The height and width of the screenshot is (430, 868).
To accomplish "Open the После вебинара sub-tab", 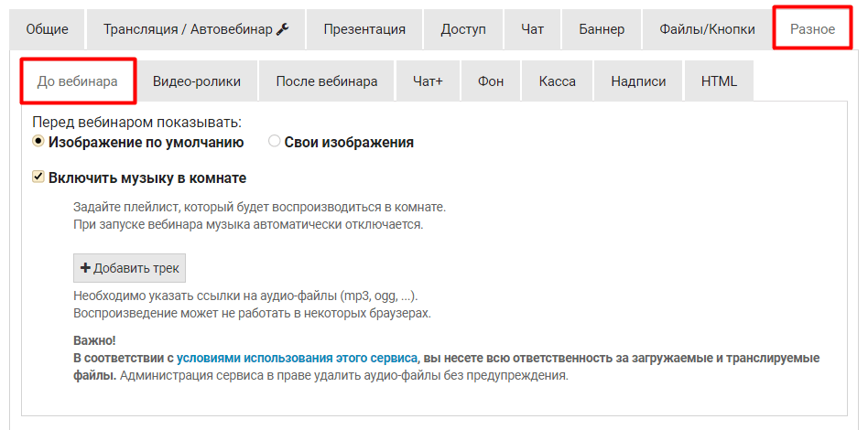I will click(x=327, y=81).
